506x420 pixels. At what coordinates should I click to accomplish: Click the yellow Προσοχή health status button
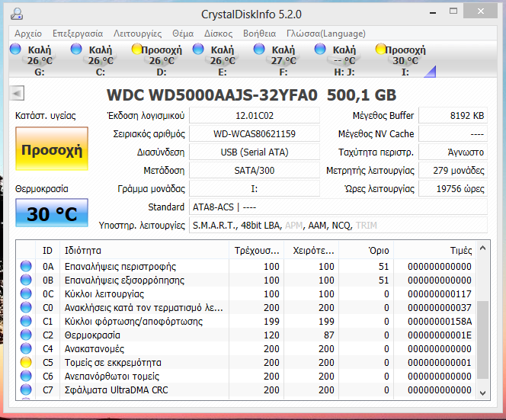click(x=52, y=149)
